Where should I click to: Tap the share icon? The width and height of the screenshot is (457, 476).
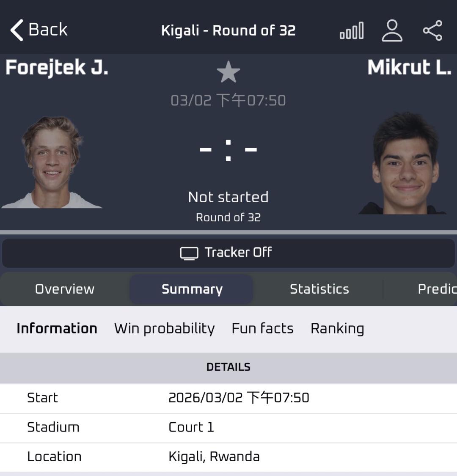click(x=432, y=31)
